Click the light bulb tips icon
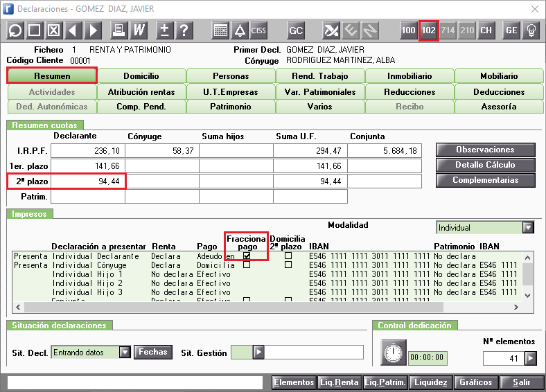546x392 pixels. tap(531, 30)
